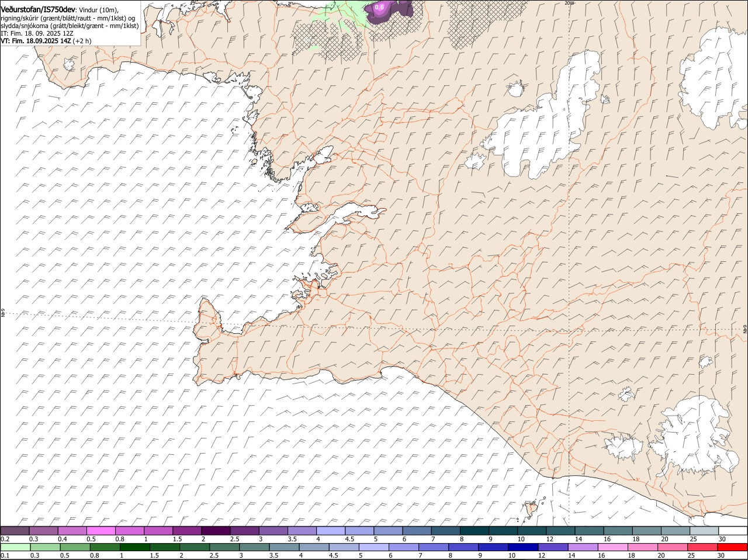Image resolution: width=748 pixels, height=560 pixels.
Task: Click the '0.1' label in the lower legend
Action: pyautogui.click(x=5, y=555)
